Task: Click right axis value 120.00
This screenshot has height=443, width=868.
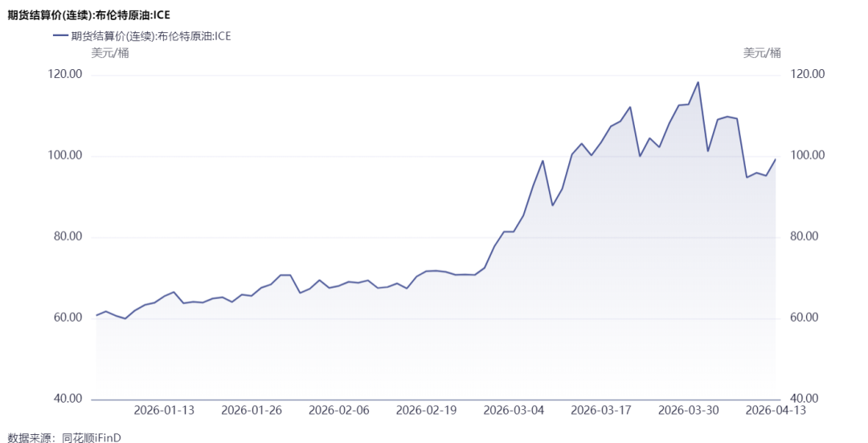Action: click(x=807, y=74)
